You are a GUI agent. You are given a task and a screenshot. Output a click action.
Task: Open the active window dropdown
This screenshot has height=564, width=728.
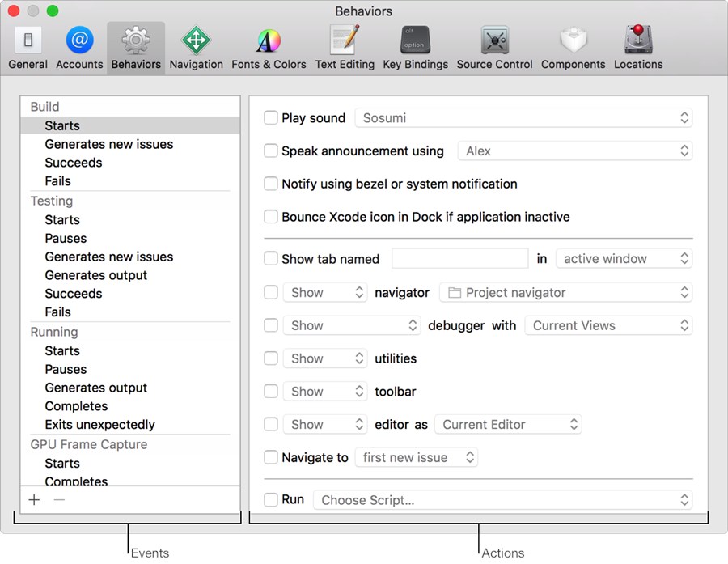(x=624, y=258)
